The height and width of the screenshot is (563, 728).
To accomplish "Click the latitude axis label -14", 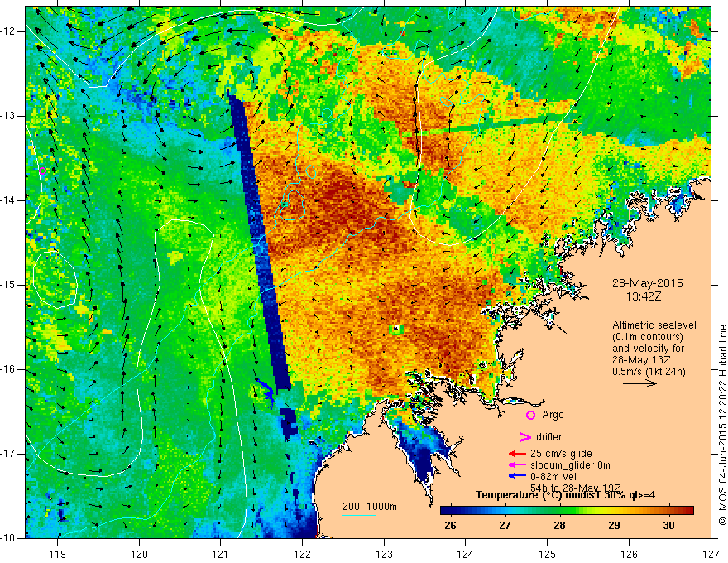I will (8, 200).
